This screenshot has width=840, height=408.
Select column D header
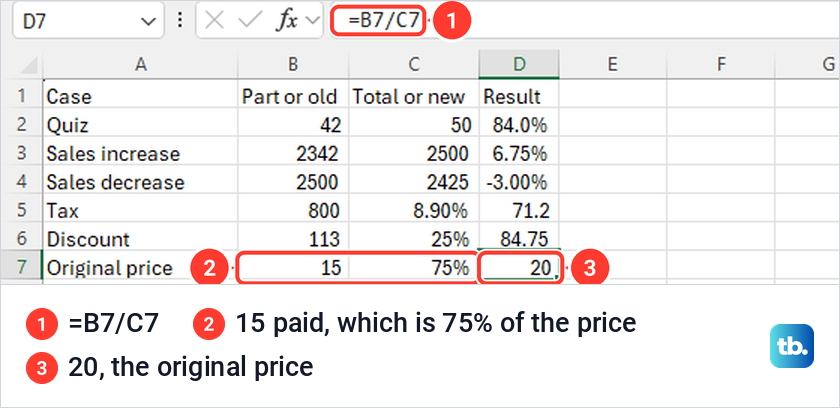point(519,65)
